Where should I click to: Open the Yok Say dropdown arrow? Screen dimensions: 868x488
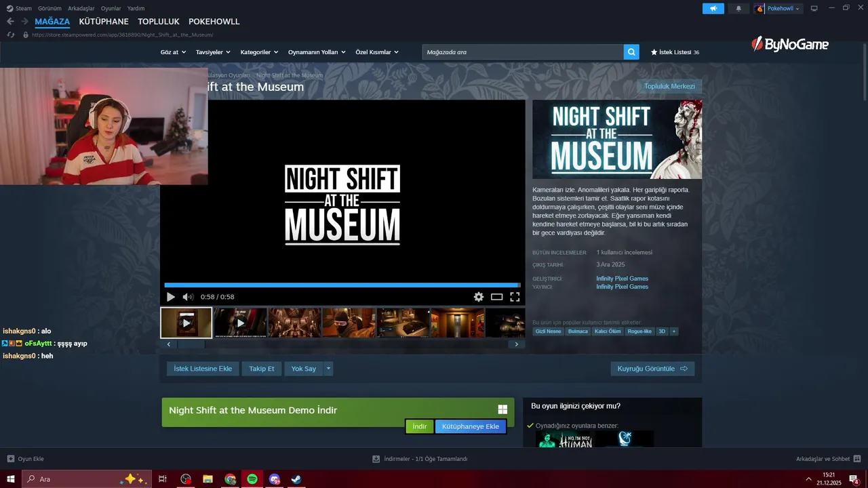[328, 369]
